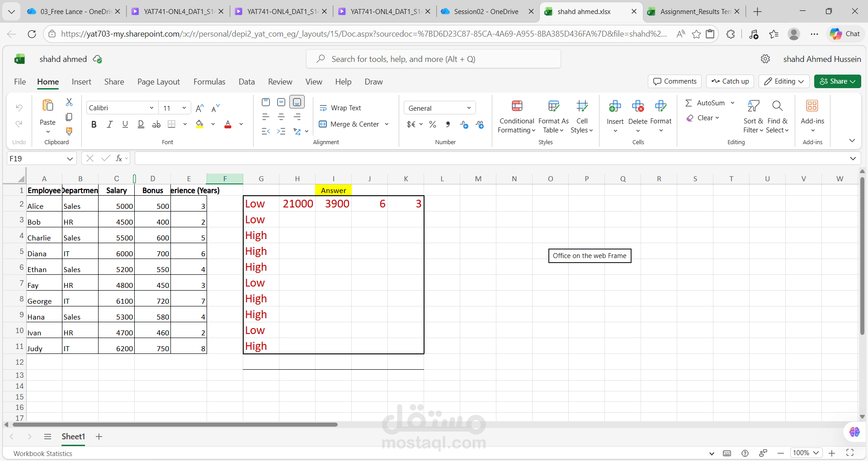Apply Cell Styles
This screenshot has width=868, height=461.
582,117
